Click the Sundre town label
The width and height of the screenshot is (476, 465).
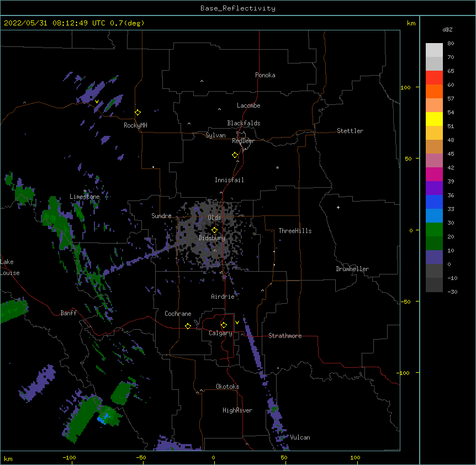(x=161, y=216)
